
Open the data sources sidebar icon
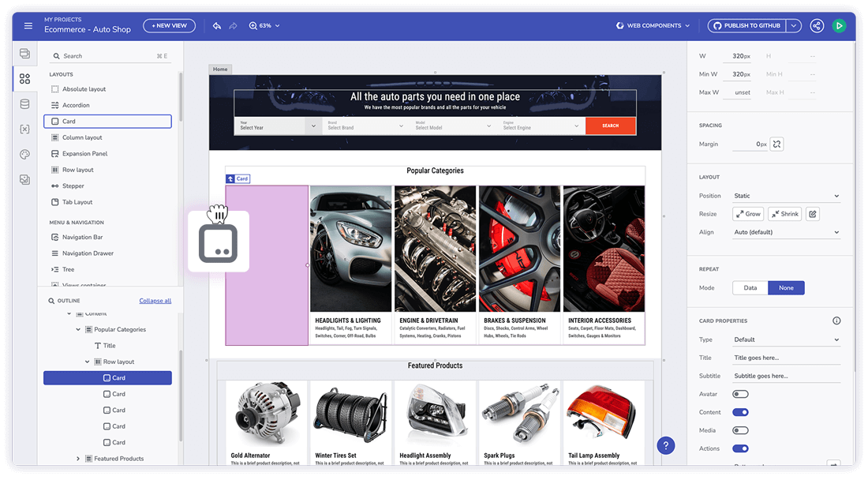pos(25,104)
